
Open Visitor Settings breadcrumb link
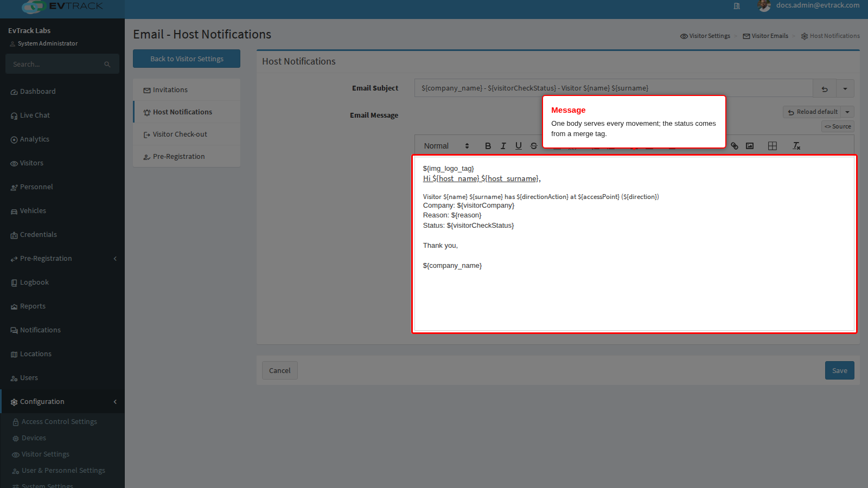[x=705, y=36]
